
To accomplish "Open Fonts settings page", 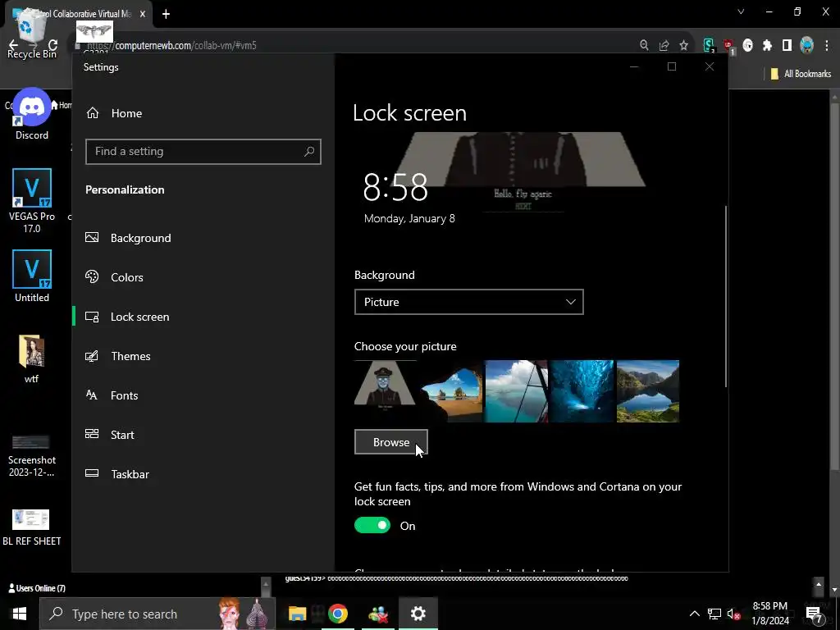I will click(112, 395).
